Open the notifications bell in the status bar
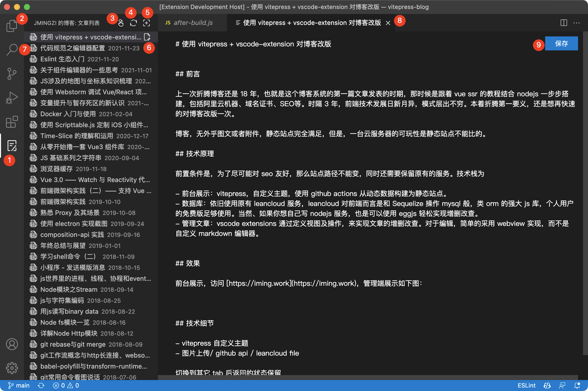 577,386
